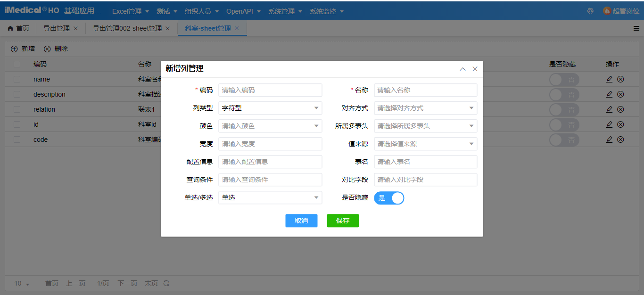Image resolution: width=644 pixels, height=295 pixels.
Task: Check the checkbox on the relation row
Action: point(17,109)
